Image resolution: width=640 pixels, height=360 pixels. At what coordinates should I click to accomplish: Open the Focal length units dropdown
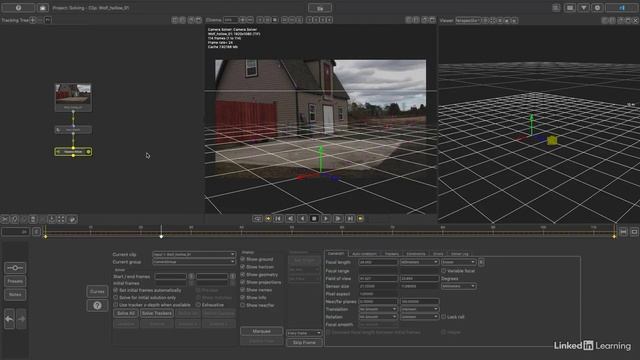419,262
